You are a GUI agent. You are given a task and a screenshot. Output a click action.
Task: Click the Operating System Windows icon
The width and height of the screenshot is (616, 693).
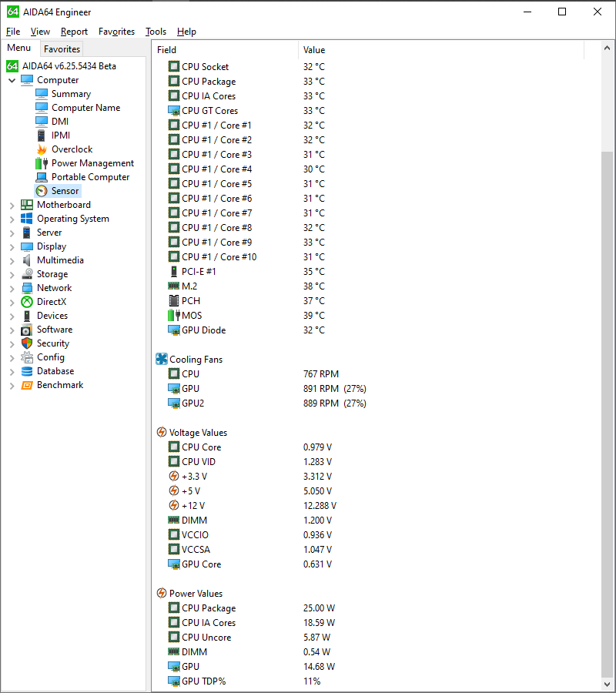[x=27, y=219]
